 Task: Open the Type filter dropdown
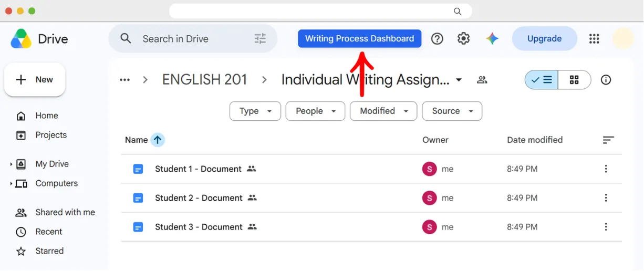pyautogui.click(x=255, y=111)
